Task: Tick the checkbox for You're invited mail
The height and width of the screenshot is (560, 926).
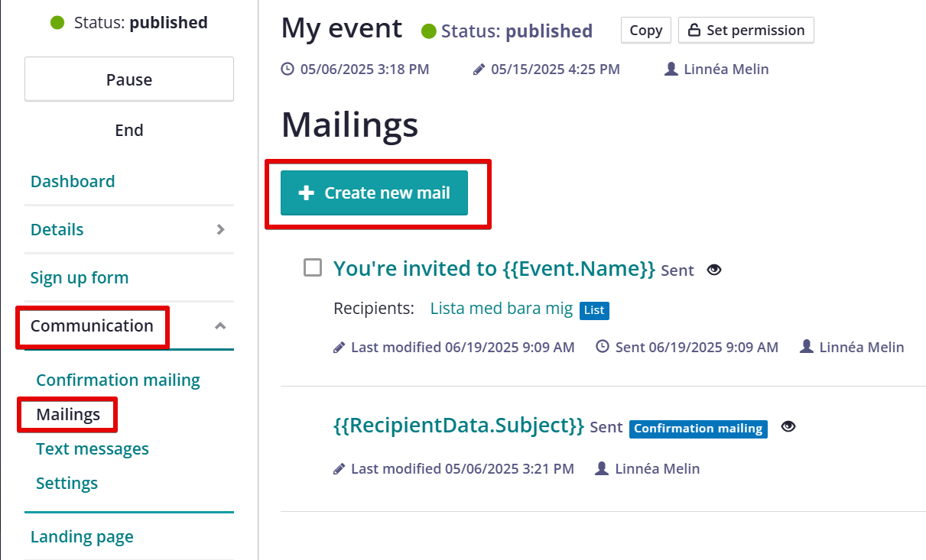Action: (313, 267)
